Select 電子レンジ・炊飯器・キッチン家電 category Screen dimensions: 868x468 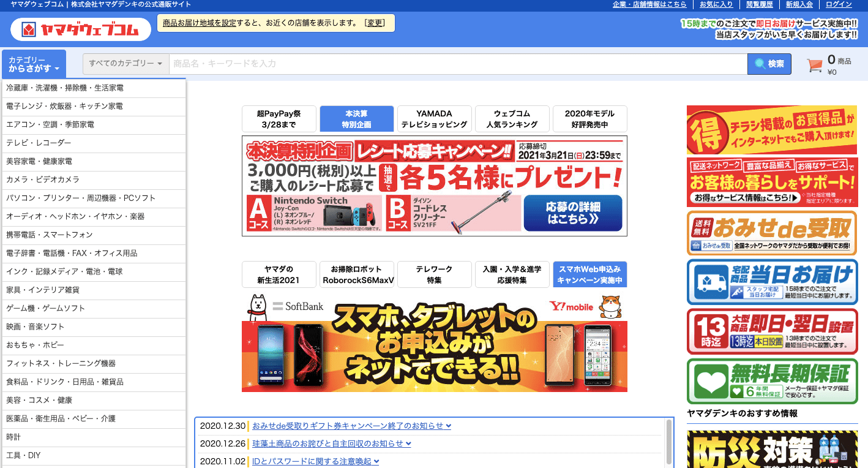(x=94, y=107)
